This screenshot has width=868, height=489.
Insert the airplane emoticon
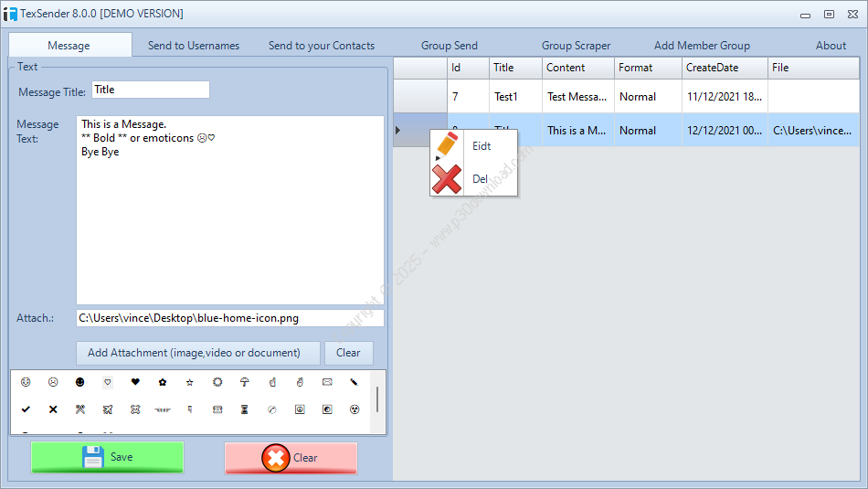pos(108,409)
